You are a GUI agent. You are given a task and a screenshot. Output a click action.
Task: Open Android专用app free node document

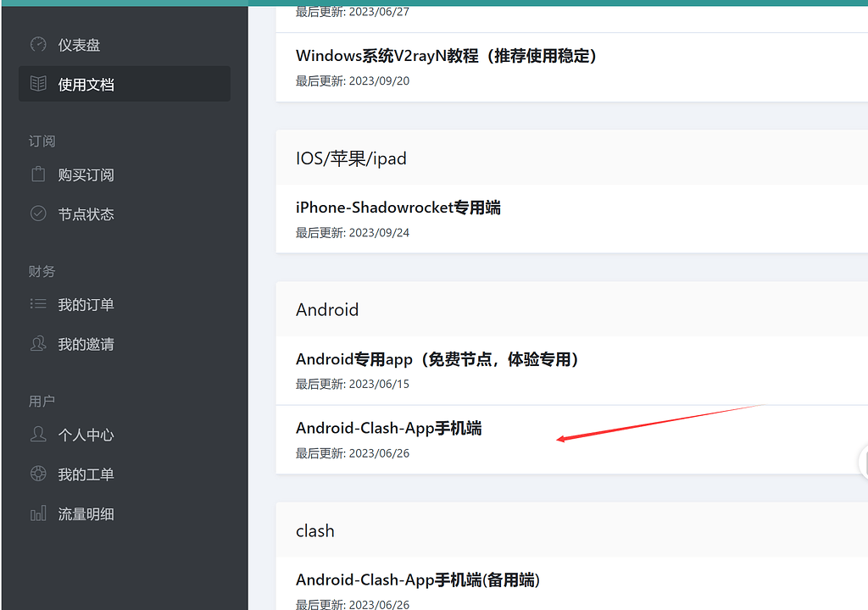pos(437,359)
